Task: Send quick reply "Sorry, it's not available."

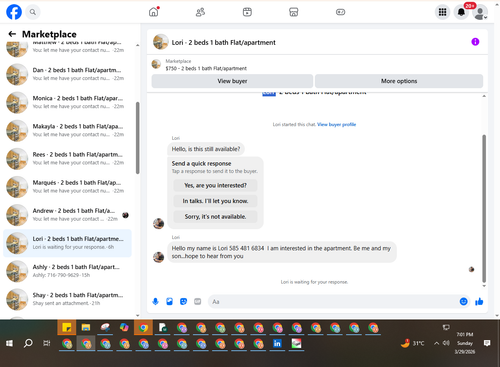Action: [215, 217]
